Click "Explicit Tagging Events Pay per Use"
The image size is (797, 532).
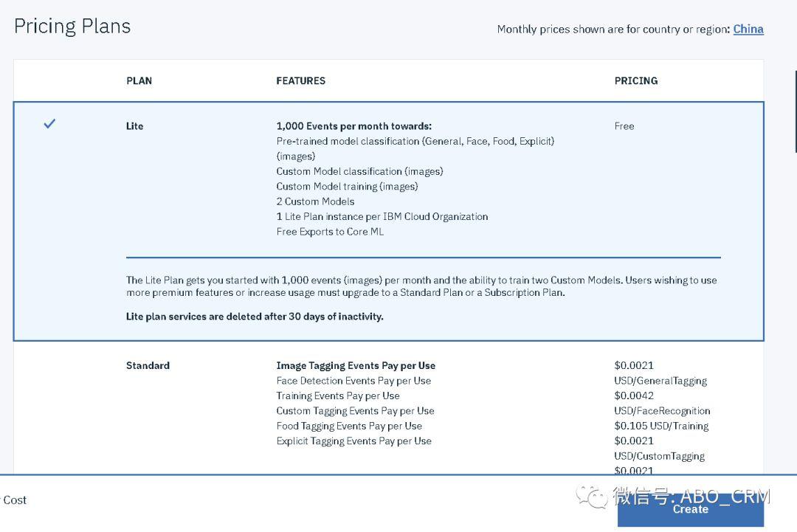(353, 441)
